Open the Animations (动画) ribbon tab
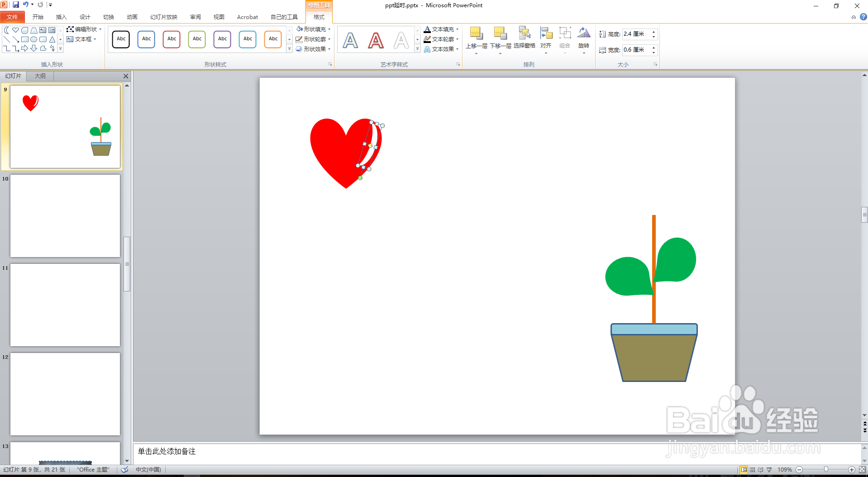This screenshot has height=477, width=868. [132, 17]
